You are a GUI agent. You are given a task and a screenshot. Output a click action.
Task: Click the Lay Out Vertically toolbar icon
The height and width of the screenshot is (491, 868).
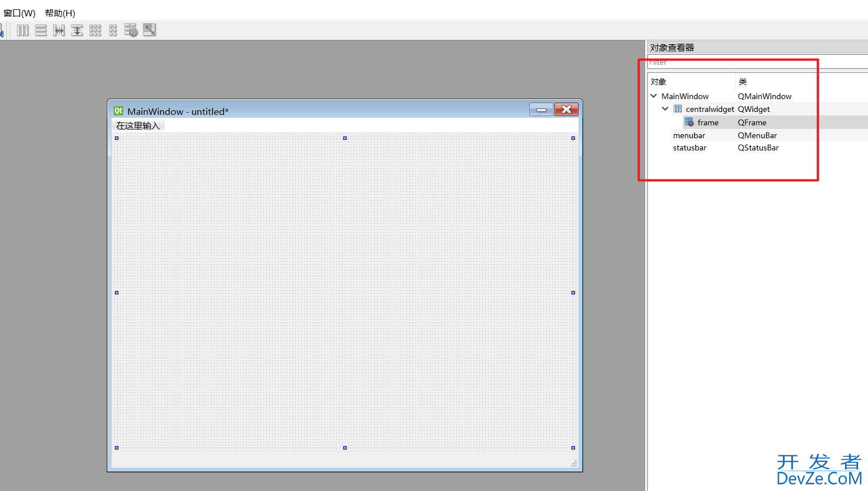(x=41, y=30)
